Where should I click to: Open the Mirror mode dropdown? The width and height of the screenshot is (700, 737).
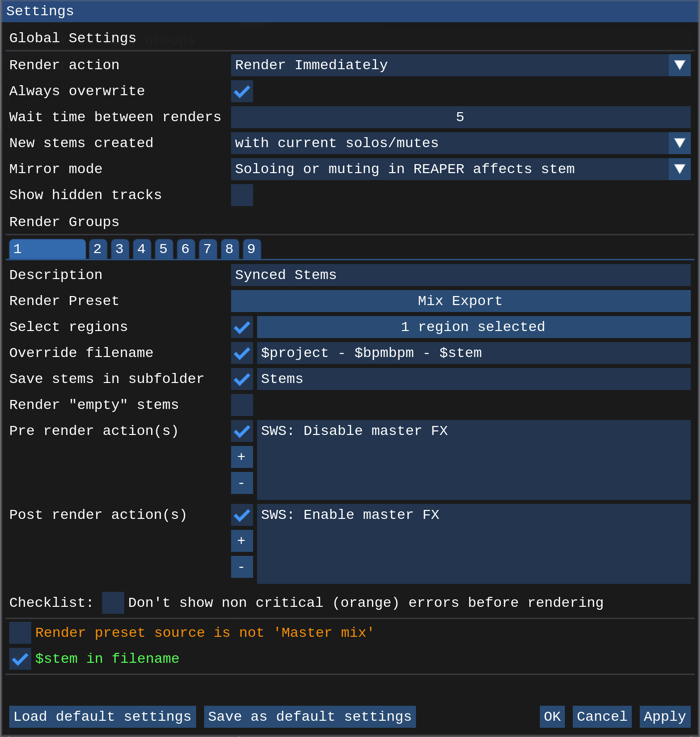(679, 169)
